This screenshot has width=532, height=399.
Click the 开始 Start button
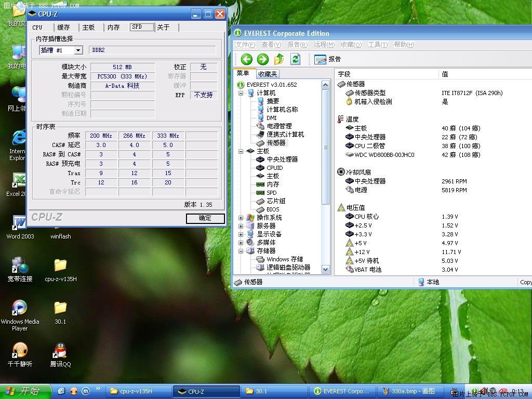pyautogui.click(x=25, y=392)
